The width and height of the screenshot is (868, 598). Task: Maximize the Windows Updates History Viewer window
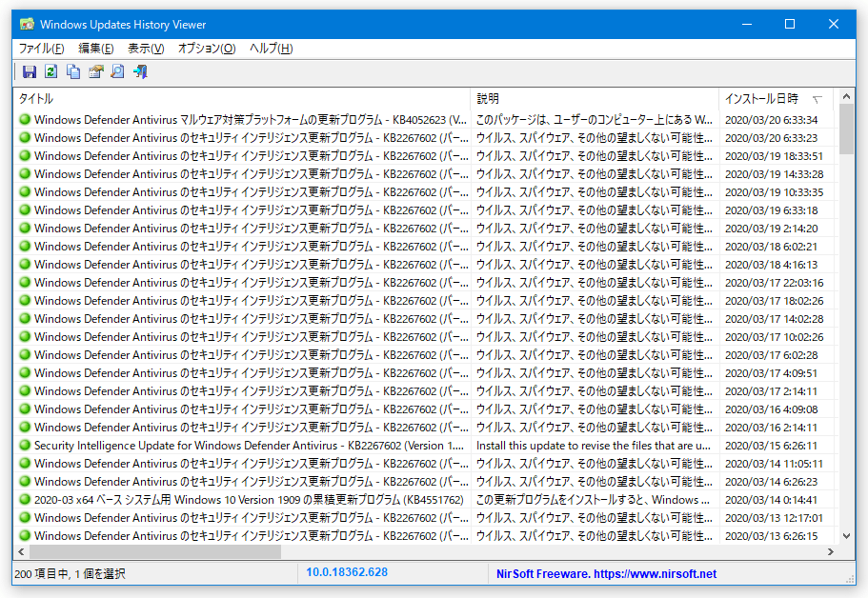pos(790,25)
